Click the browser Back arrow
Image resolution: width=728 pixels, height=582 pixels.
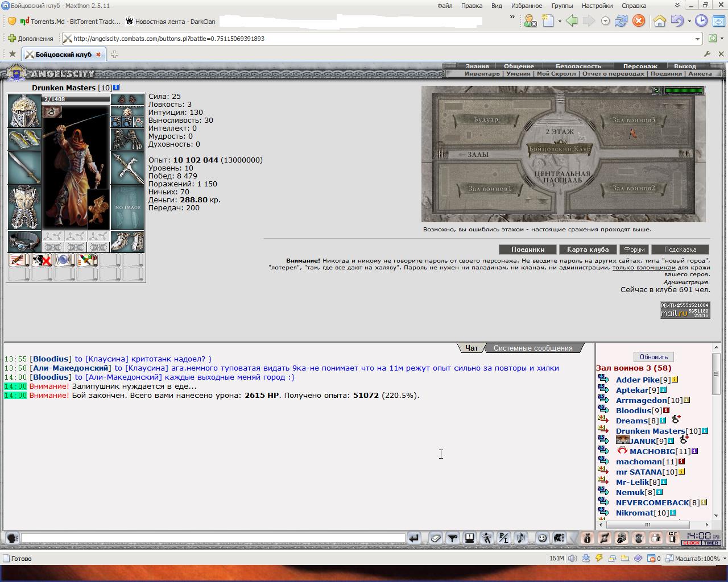[572, 21]
